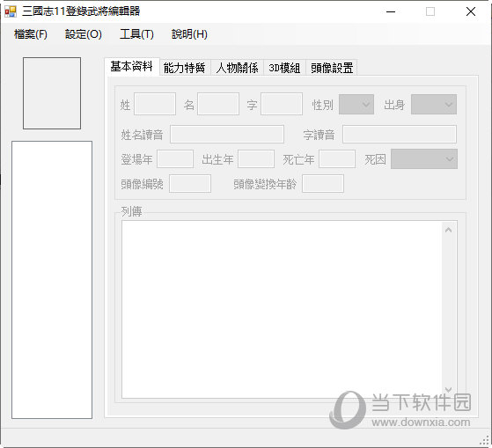Expand the 性別 dropdown

[x=356, y=105]
